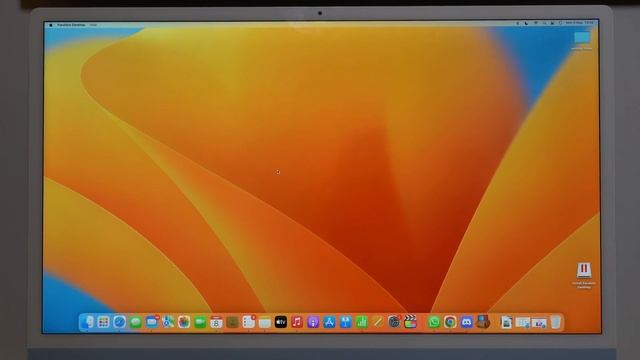
Task: Open the Messages app
Action: pyautogui.click(x=136, y=322)
